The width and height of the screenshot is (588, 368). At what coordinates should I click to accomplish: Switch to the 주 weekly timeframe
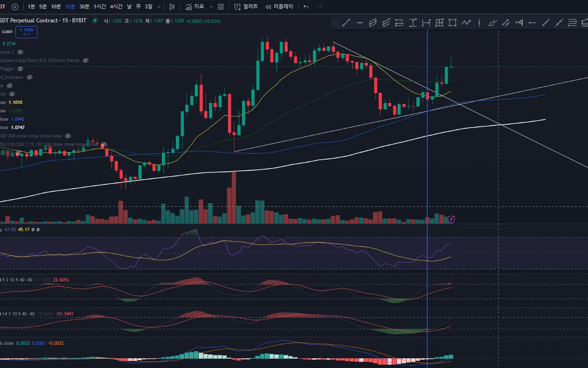(138, 7)
